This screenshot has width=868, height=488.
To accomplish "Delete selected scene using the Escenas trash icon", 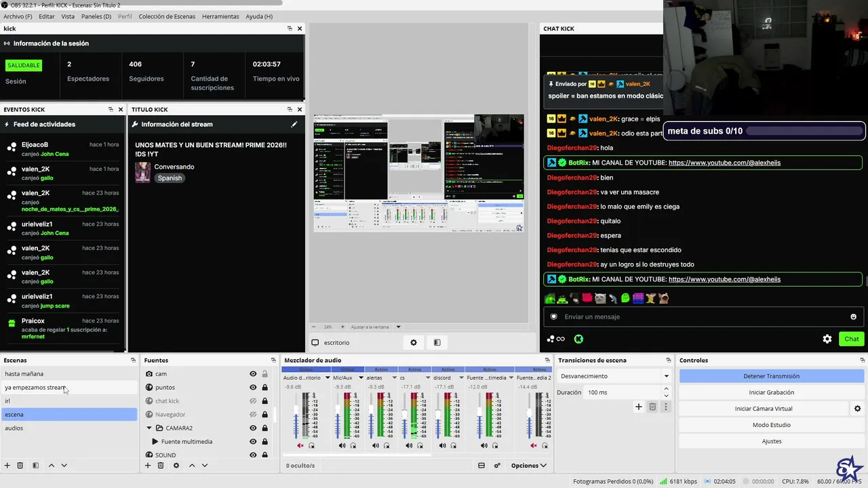I will click(20, 466).
